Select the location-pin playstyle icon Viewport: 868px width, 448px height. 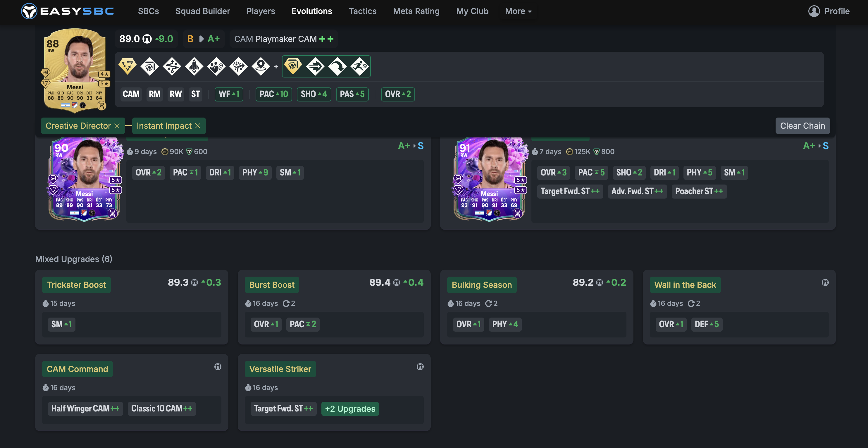pyautogui.click(x=261, y=66)
